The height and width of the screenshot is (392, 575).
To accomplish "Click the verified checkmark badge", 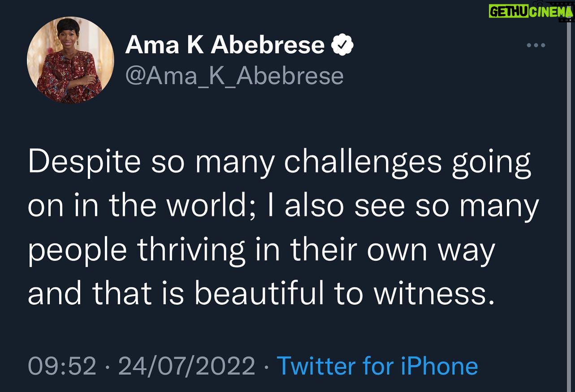I will (x=342, y=45).
